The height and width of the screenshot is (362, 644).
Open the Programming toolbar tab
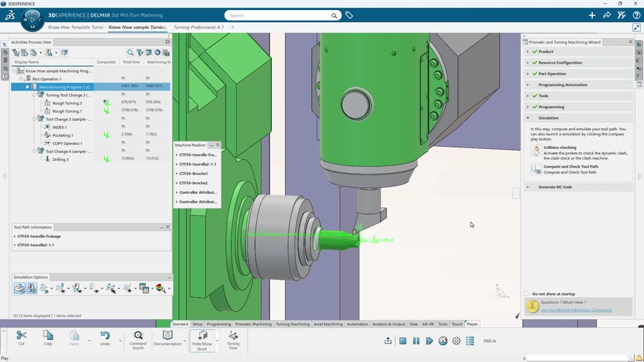pyautogui.click(x=219, y=324)
